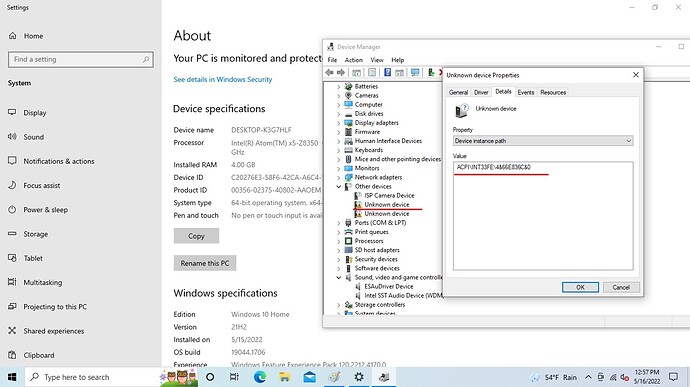
Task: Click the Rename this PC button
Action: point(205,263)
